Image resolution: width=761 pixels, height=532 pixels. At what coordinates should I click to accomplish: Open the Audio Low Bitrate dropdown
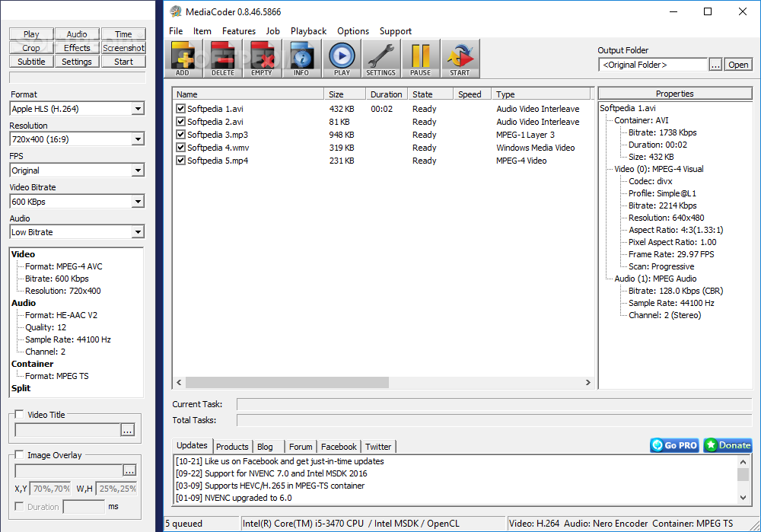point(138,232)
